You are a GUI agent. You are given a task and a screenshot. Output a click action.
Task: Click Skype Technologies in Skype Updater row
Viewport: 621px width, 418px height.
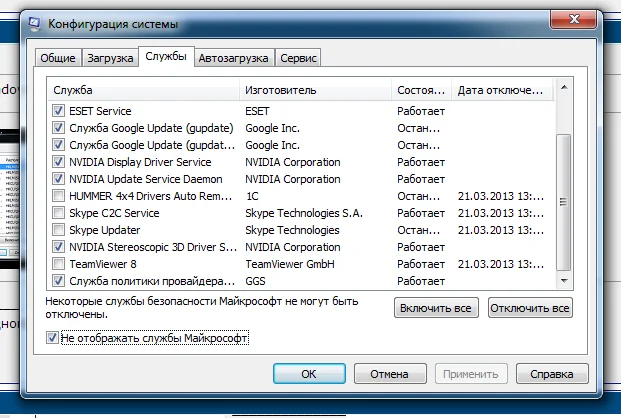pos(292,230)
